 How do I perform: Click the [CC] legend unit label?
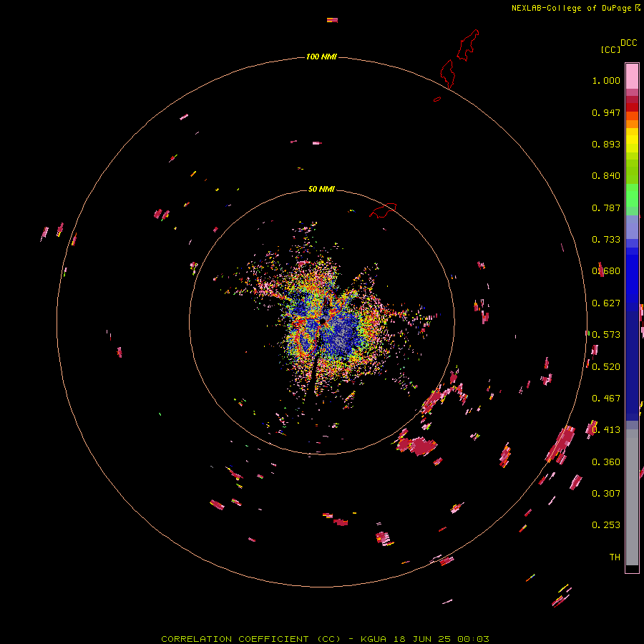(x=610, y=49)
